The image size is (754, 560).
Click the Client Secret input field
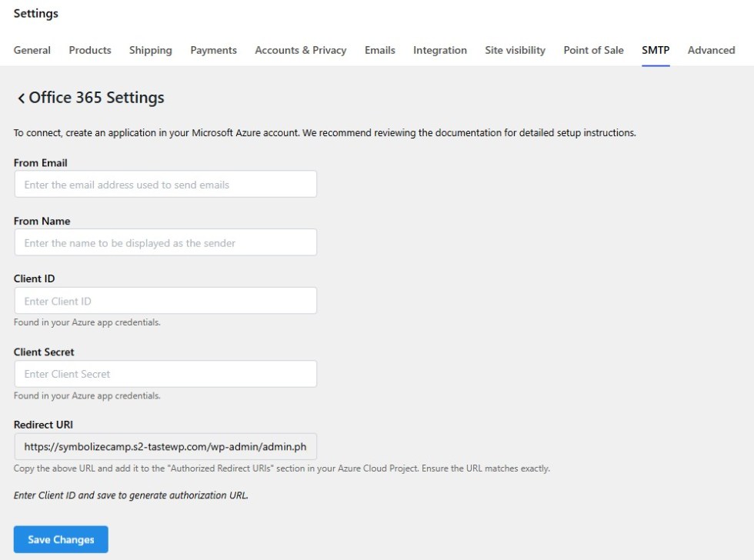pos(165,374)
